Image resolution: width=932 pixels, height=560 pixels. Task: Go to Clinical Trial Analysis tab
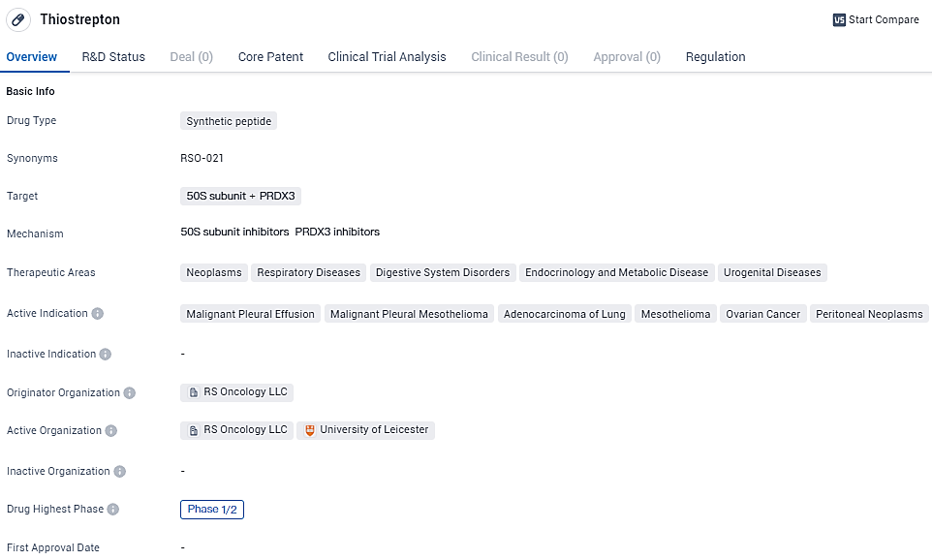pos(387,57)
